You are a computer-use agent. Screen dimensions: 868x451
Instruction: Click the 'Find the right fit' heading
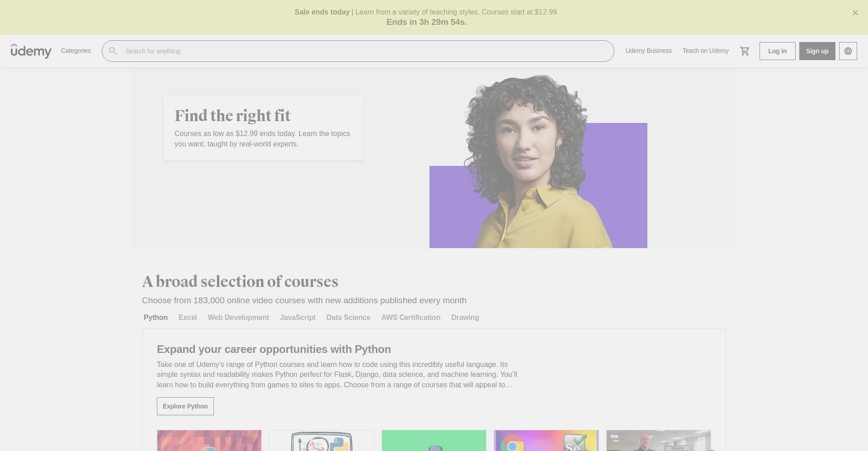232,116
